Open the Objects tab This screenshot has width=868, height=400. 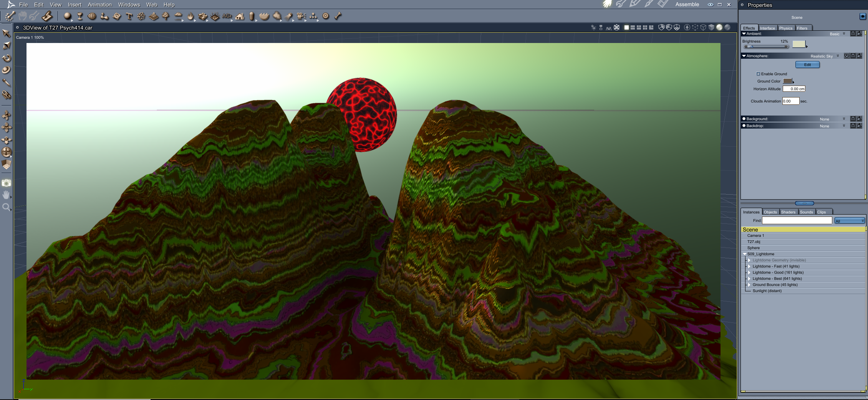coord(770,212)
